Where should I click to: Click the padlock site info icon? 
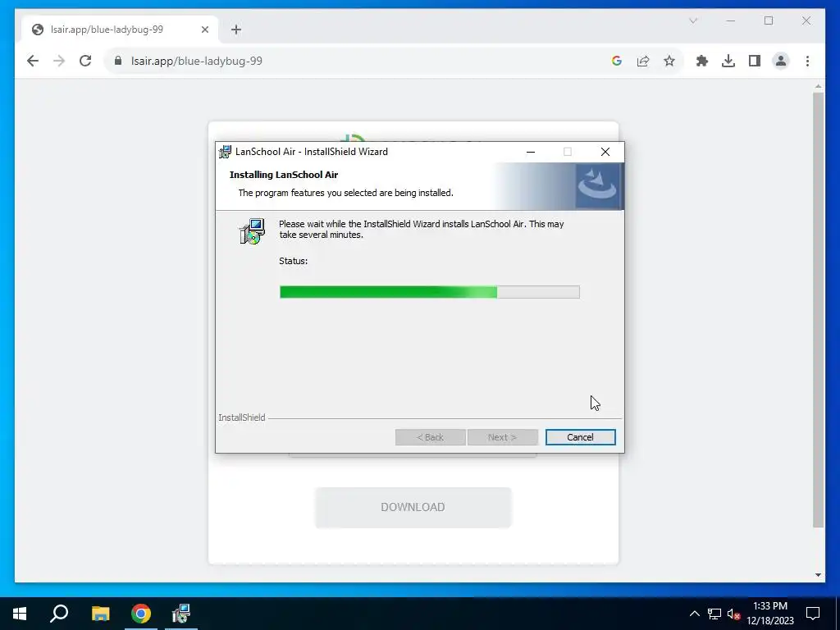point(118,61)
